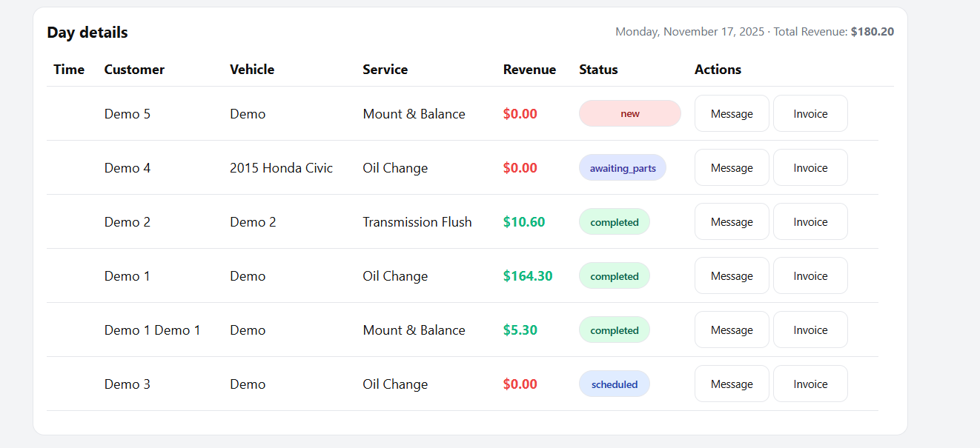Screen dimensions: 980x448
Task: Click completed badge in Transmission Flush row
Action: coord(614,221)
